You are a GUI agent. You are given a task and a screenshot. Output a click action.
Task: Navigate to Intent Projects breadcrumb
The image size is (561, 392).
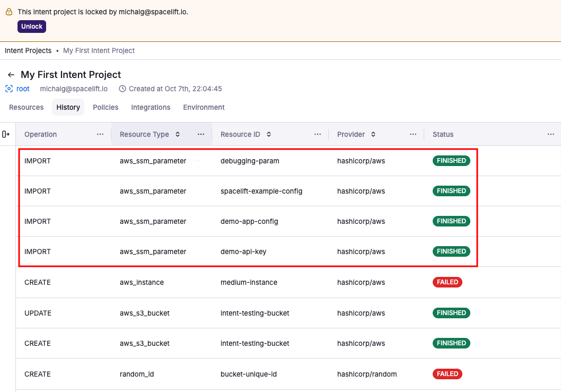(28, 50)
